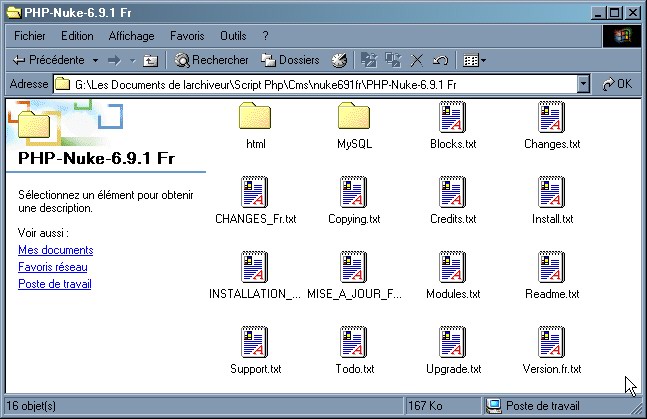Viewport: 647px width, 419px height.
Task: Select the Install.txt file icon
Action: pos(552,192)
